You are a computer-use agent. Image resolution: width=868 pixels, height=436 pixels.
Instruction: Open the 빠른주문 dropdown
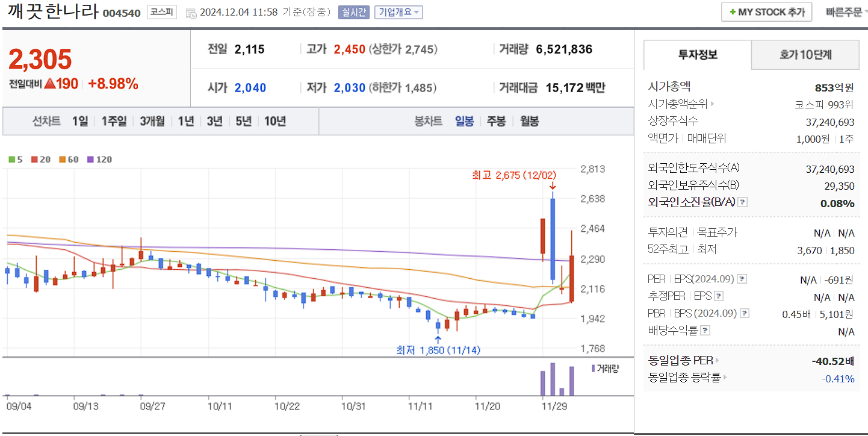[846, 11]
